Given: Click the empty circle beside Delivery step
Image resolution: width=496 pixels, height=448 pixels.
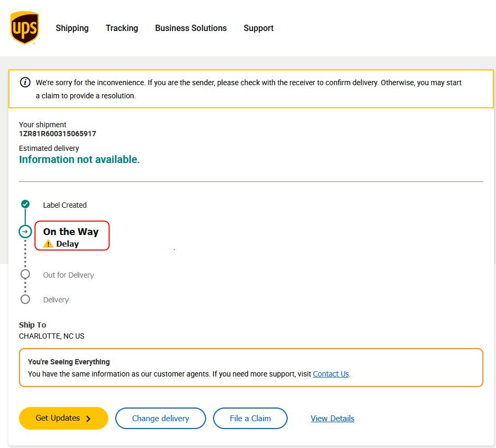Looking at the screenshot, I should point(25,299).
